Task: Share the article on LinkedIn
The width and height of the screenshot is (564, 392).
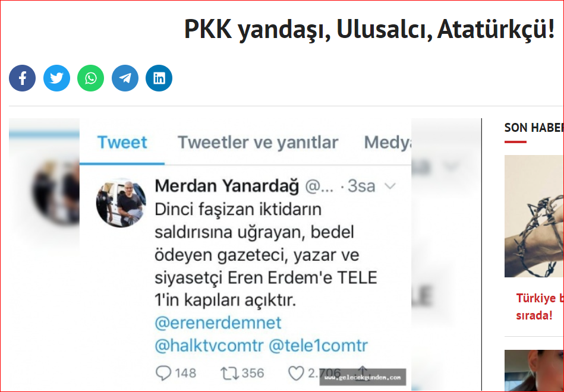Action: tap(159, 78)
